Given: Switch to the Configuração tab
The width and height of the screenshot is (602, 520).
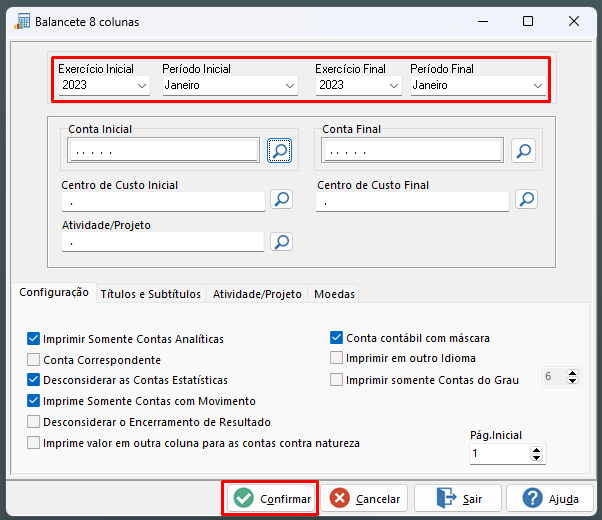Looking at the screenshot, I should click(x=54, y=292).
